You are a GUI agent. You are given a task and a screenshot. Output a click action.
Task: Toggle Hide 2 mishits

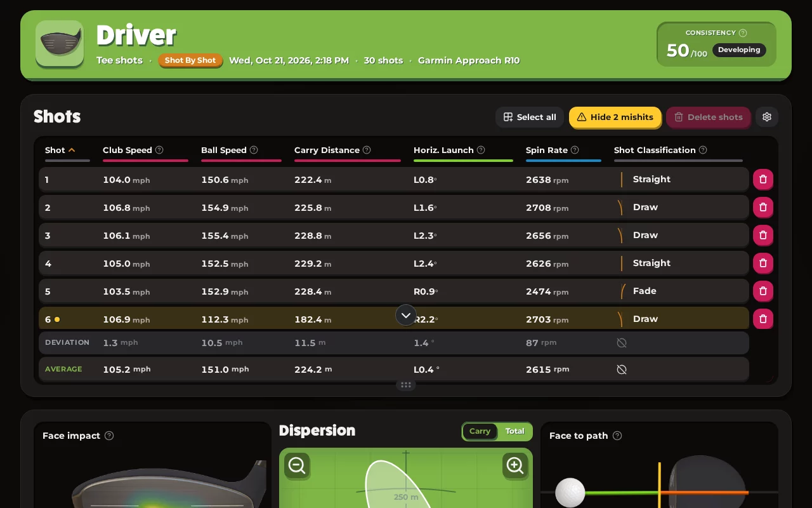(615, 117)
